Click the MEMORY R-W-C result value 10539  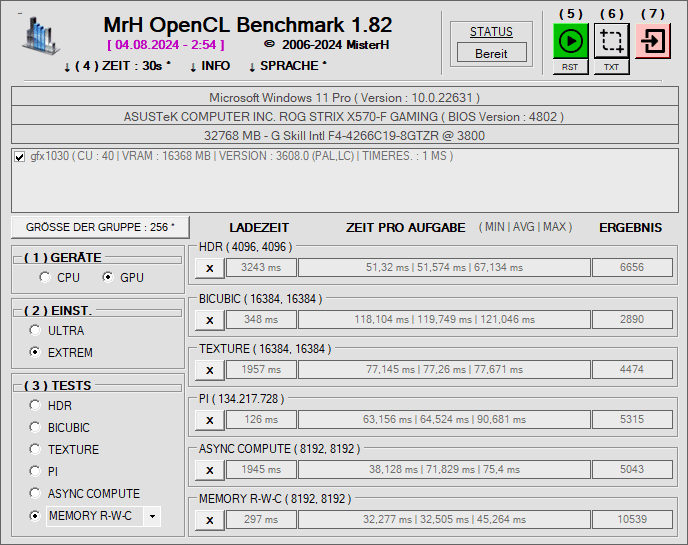[x=632, y=520]
